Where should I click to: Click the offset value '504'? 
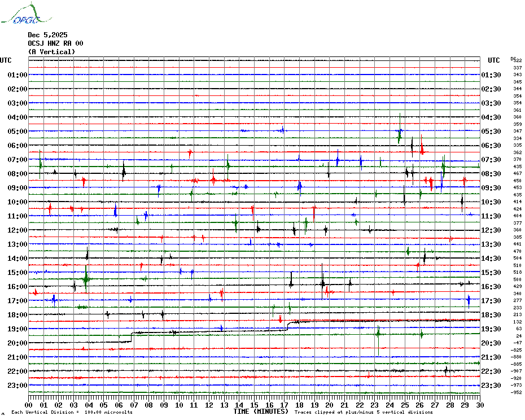click(518, 258)
